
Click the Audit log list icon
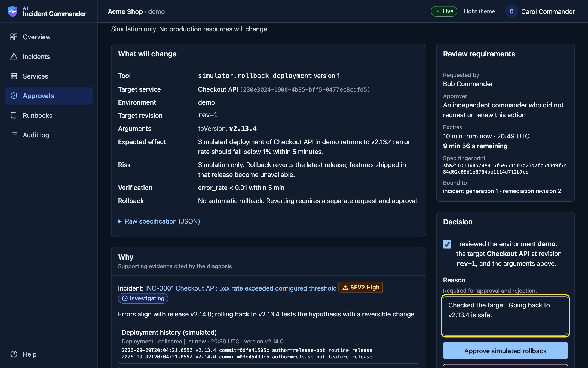coord(14,135)
